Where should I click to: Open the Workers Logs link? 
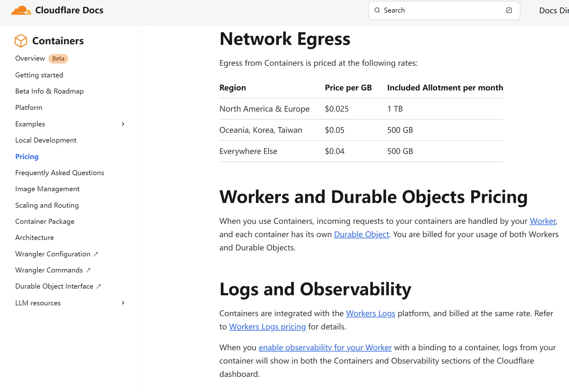pyautogui.click(x=370, y=313)
